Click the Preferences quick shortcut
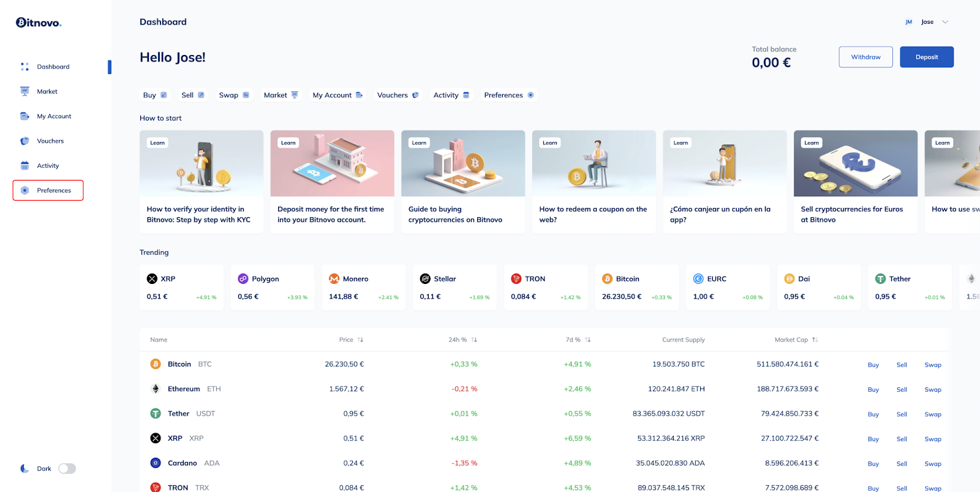The image size is (980, 492). pos(509,95)
